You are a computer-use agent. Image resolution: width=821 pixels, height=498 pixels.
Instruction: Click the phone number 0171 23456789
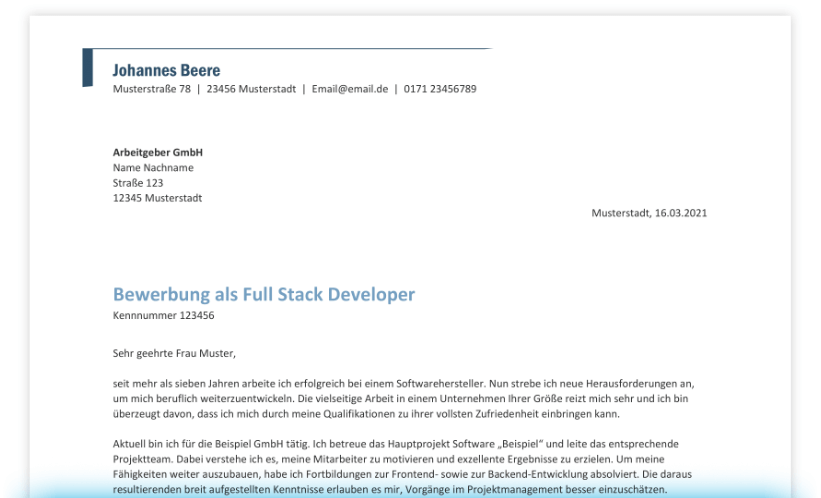(440, 89)
